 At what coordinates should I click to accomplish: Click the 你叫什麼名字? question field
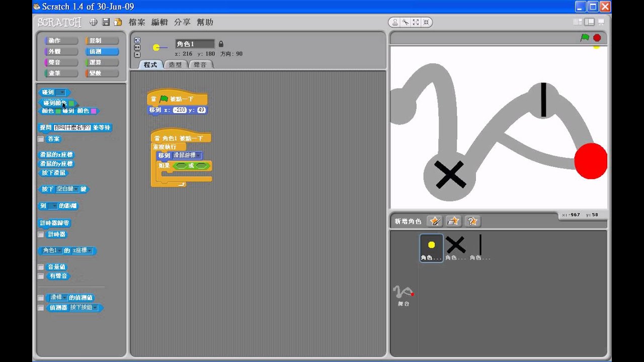coord(72,128)
